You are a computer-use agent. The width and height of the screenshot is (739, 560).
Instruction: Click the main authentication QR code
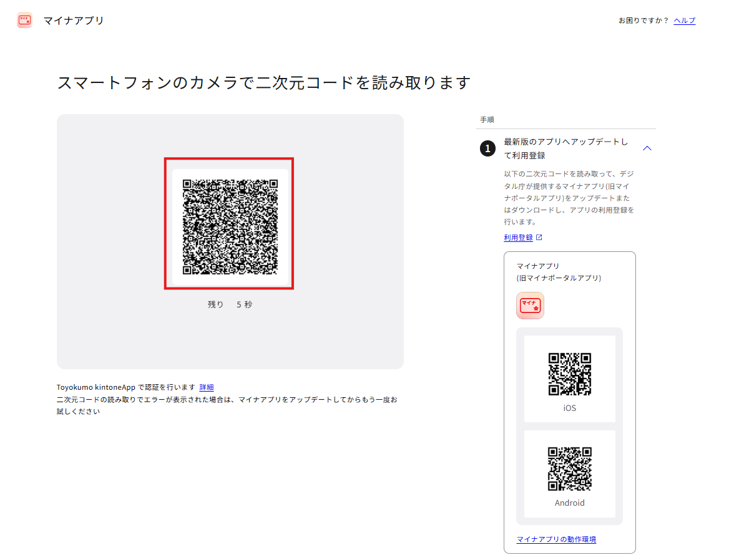[230, 226]
